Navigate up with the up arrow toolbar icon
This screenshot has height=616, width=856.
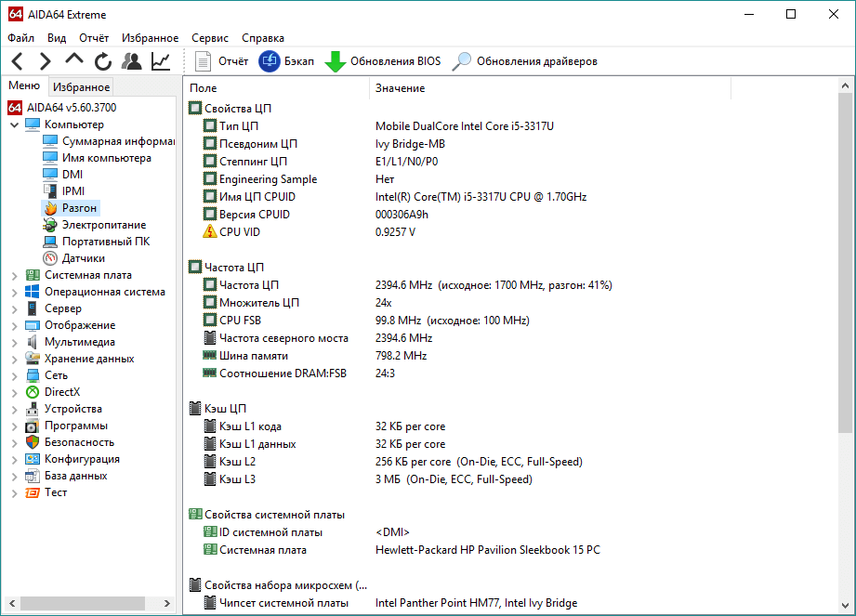pyautogui.click(x=74, y=59)
